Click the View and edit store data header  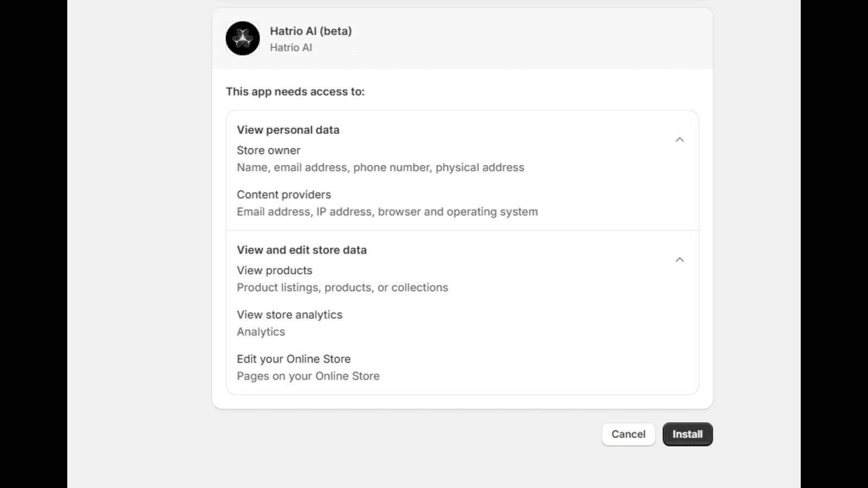point(302,250)
